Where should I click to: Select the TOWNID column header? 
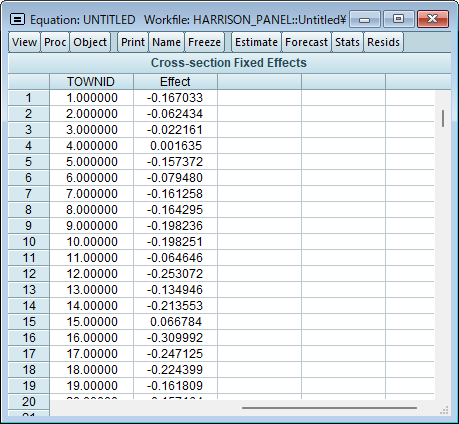click(91, 82)
